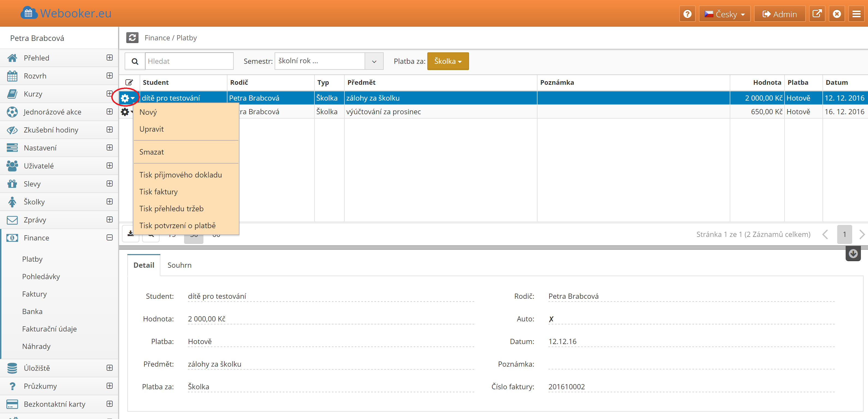Expand the Nastavení sidebar section
The height and width of the screenshot is (419, 868).
tap(110, 147)
